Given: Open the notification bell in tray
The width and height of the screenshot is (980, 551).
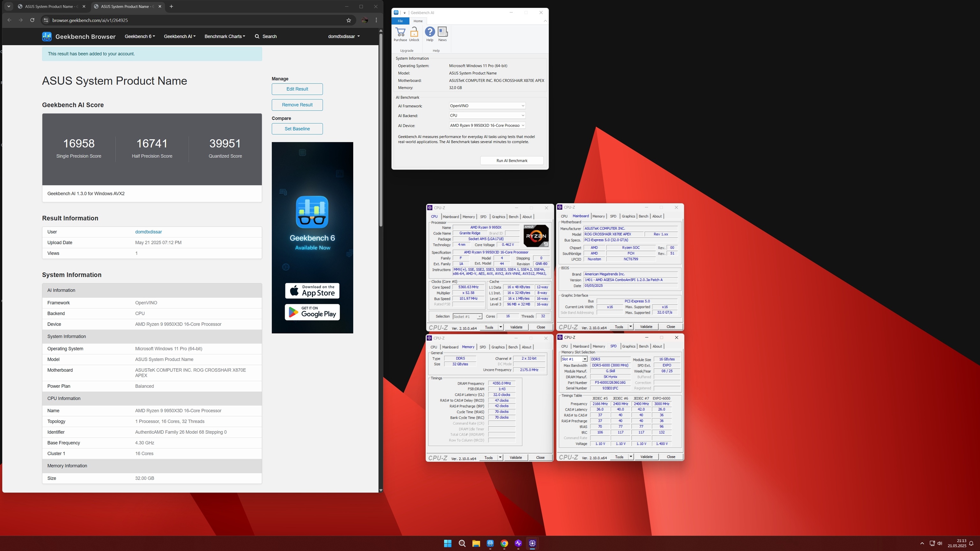Looking at the screenshot, I should tap(971, 543).
